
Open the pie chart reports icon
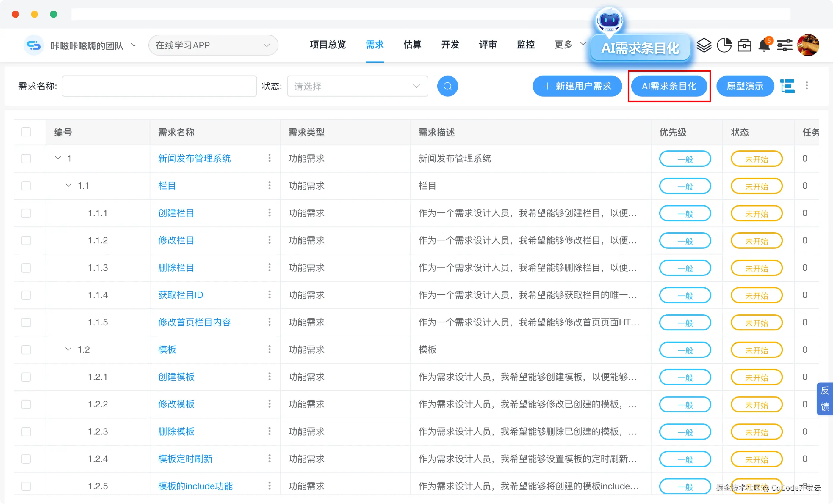(x=724, y=45)
